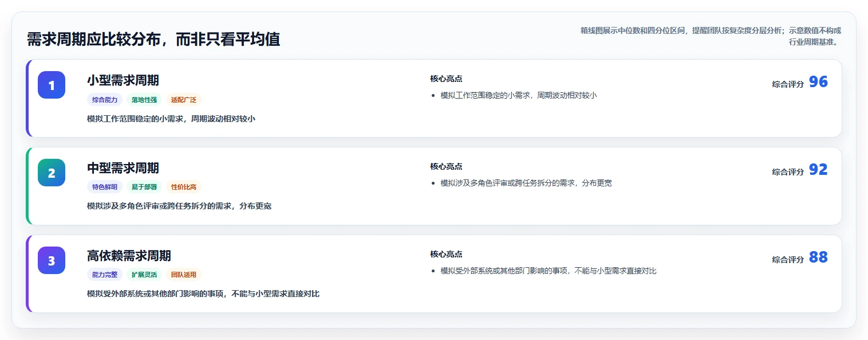Click the score value 88
Viewport: 868px width, 340px height.
point(818,257)
